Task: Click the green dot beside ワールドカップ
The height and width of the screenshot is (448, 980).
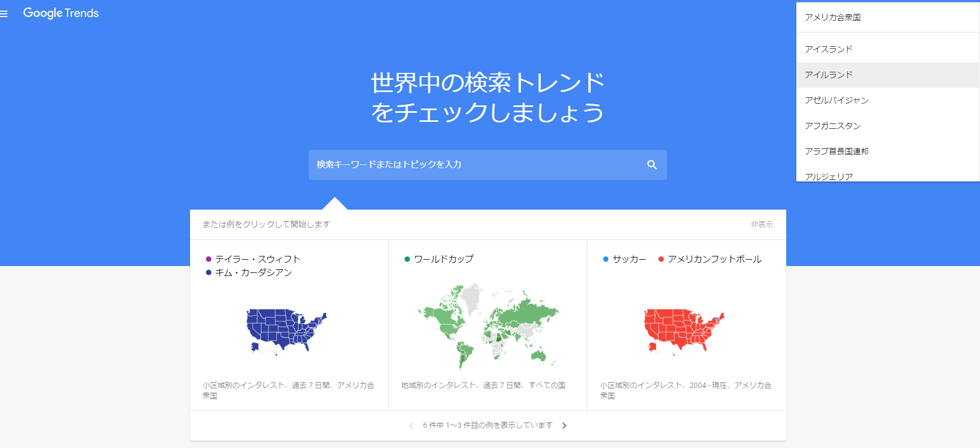Action: [407, 259]
